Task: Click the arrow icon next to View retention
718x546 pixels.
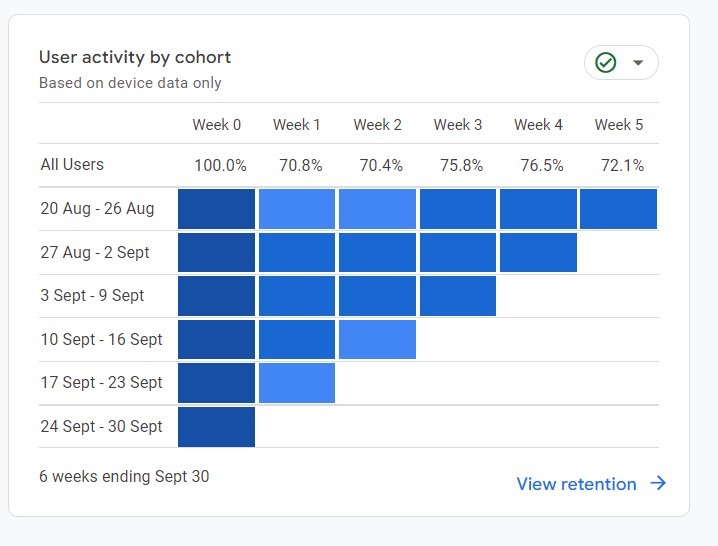Action: pyautogui.click(x=658, y=483)
